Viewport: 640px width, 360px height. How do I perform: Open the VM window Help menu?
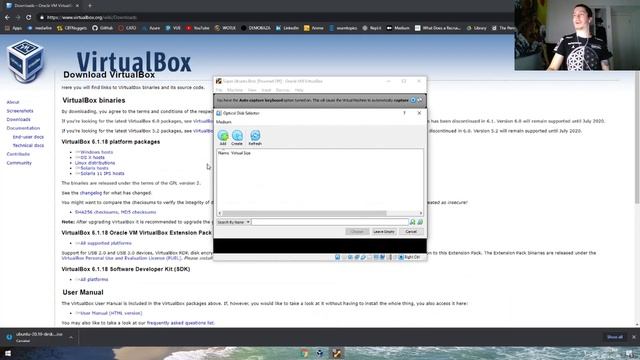(x=299, y=90)
